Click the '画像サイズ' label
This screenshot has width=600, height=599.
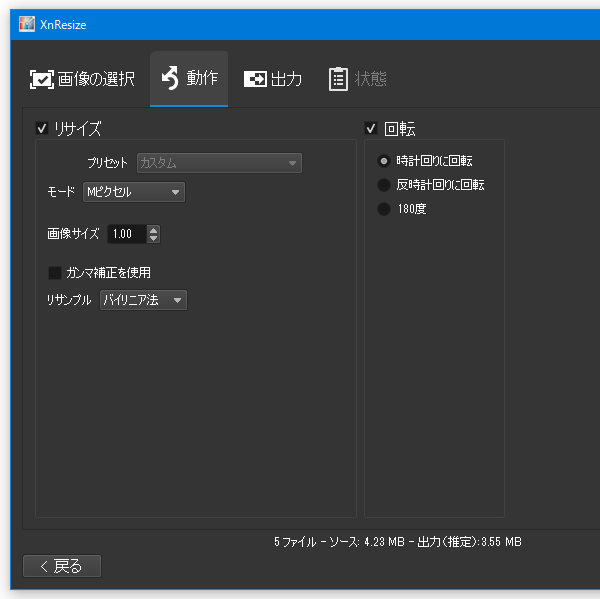(73, 234)
